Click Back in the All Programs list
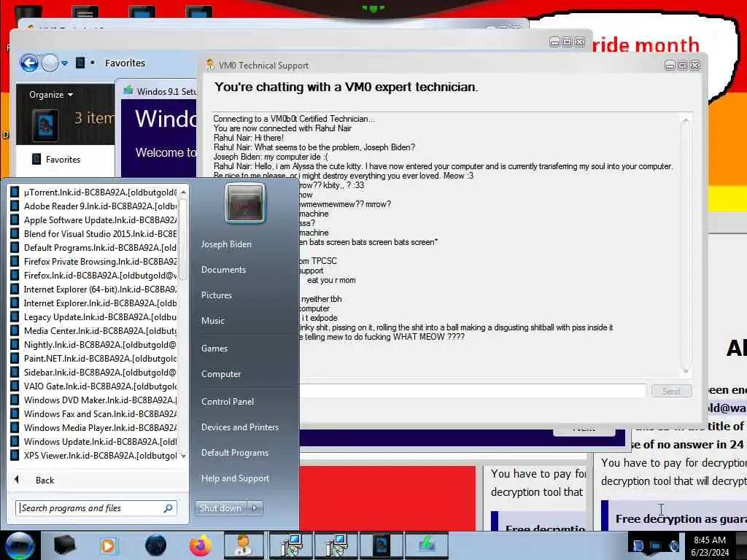Image resolution: width=747 pixels, height=560 pixels. (x=44, y=480)
